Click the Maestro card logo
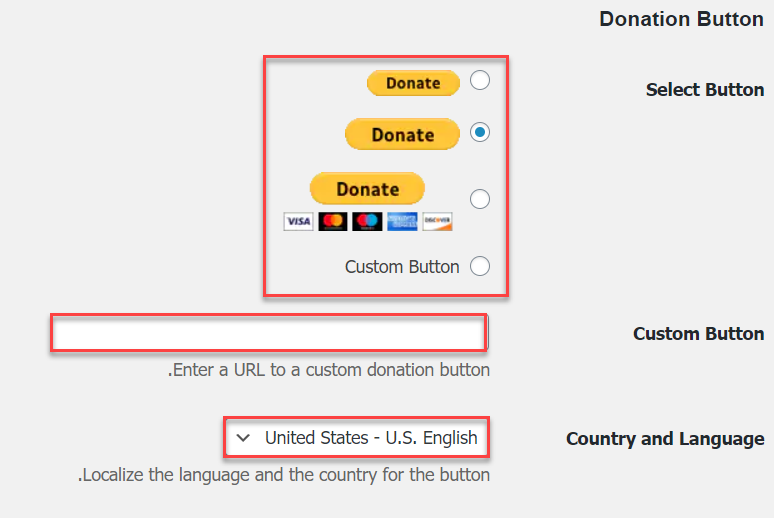Image resolution: width=774 pixels, height=518 pixels. tap(367, 221)
